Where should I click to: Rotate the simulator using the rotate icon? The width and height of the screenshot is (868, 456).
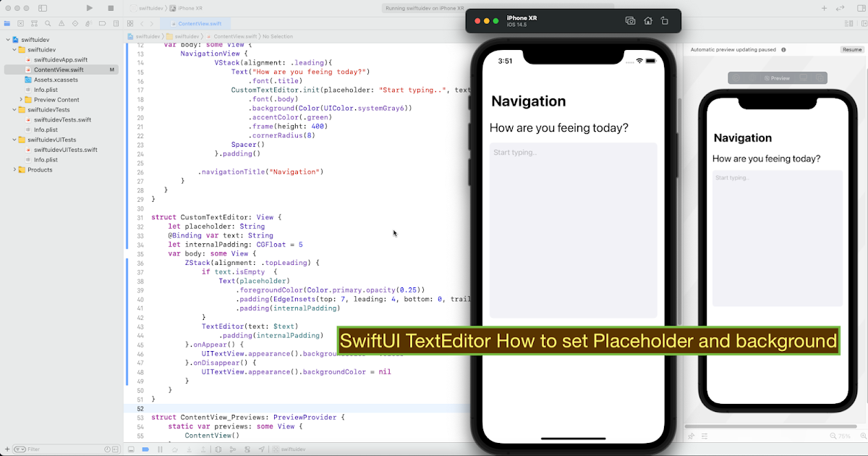[x=665, y=21]
